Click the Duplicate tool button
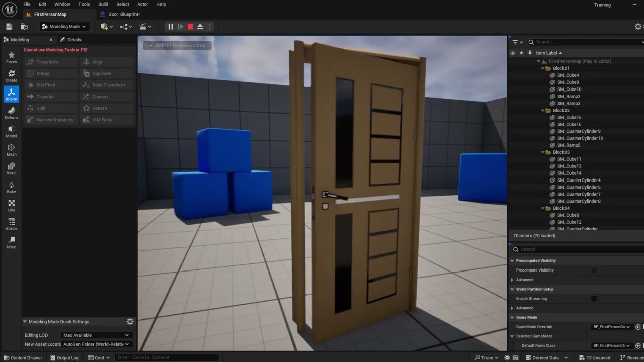644x362 pixels. click(x=107, y=73)
